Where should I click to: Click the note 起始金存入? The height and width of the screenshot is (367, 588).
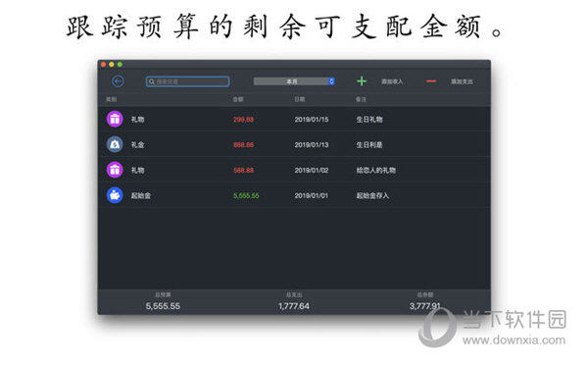click(372, 195)
